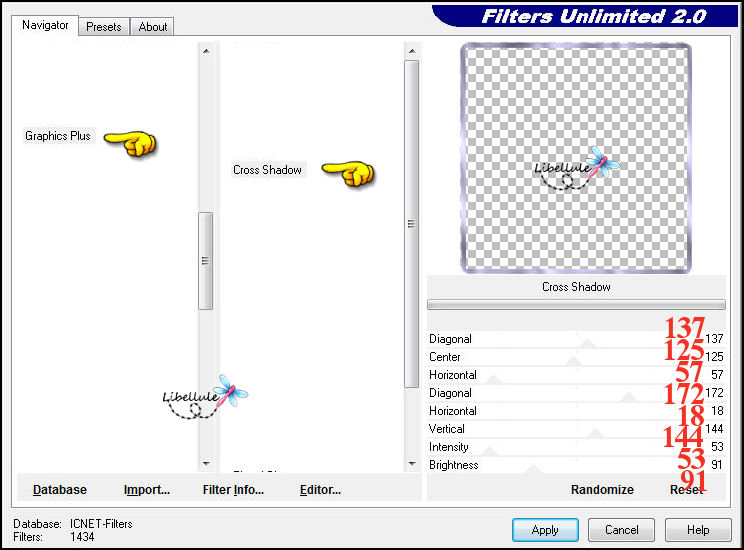Click the ICNET-Filters database name text

click(x=101, y=524)
